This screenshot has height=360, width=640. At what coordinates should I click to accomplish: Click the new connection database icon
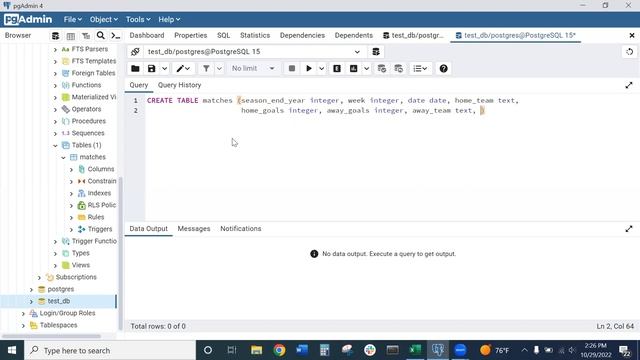tap(376, 52)
